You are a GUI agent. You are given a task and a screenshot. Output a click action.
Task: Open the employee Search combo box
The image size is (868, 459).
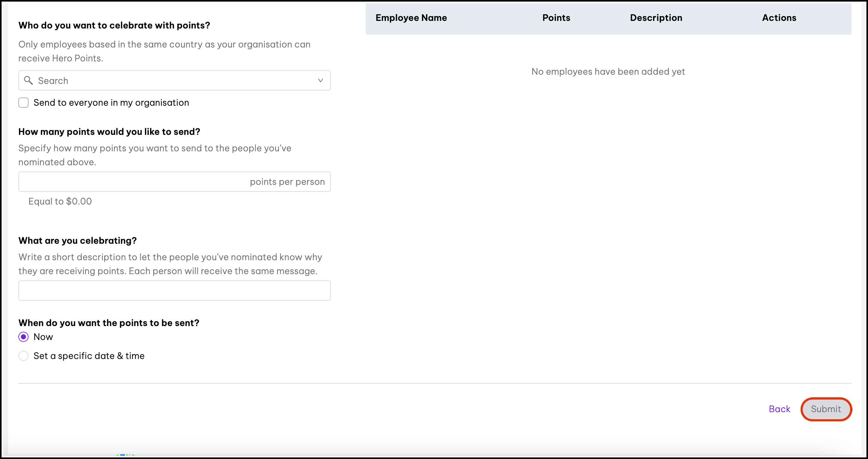[174, 80]
